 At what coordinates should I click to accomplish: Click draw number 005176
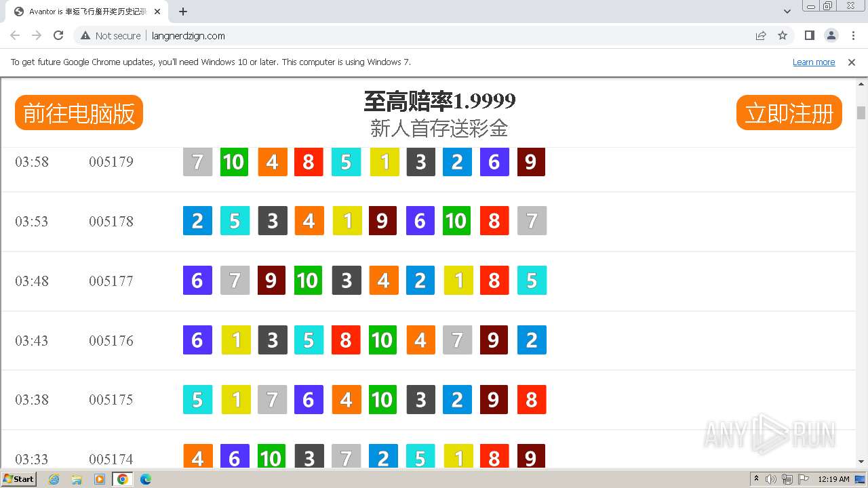point(111,341)
